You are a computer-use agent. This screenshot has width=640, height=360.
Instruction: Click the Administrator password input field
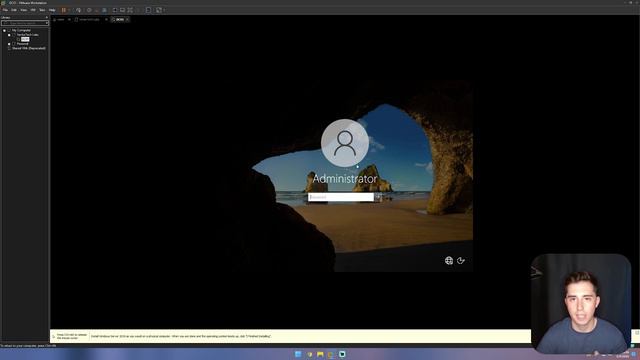click(x=341, y=197)
